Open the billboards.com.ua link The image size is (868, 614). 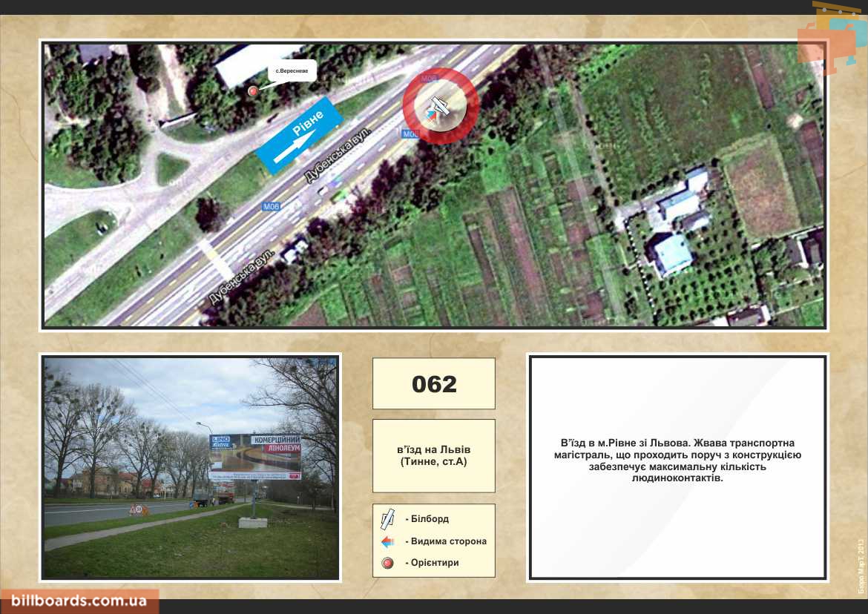pyautogui.click(x=79, y=601)
